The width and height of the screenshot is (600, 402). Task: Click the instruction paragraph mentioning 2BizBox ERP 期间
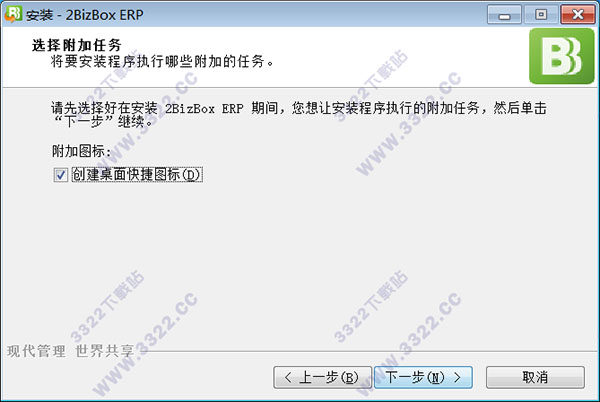coord(298,115)
